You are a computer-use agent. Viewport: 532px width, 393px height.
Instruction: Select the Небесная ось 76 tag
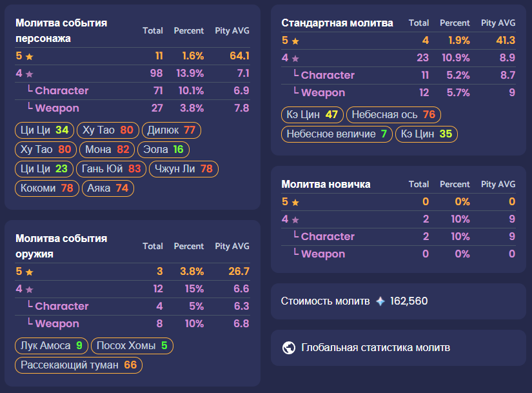[393, 114]
